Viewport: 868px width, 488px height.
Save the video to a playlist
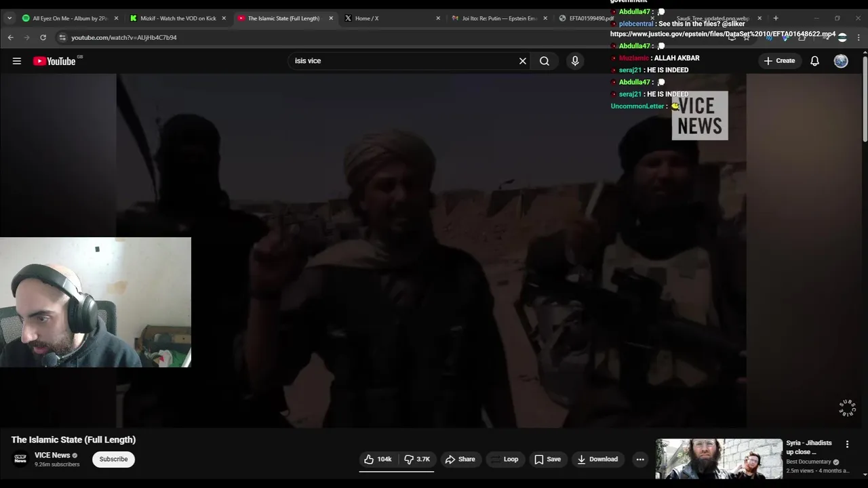pos(547,460)
